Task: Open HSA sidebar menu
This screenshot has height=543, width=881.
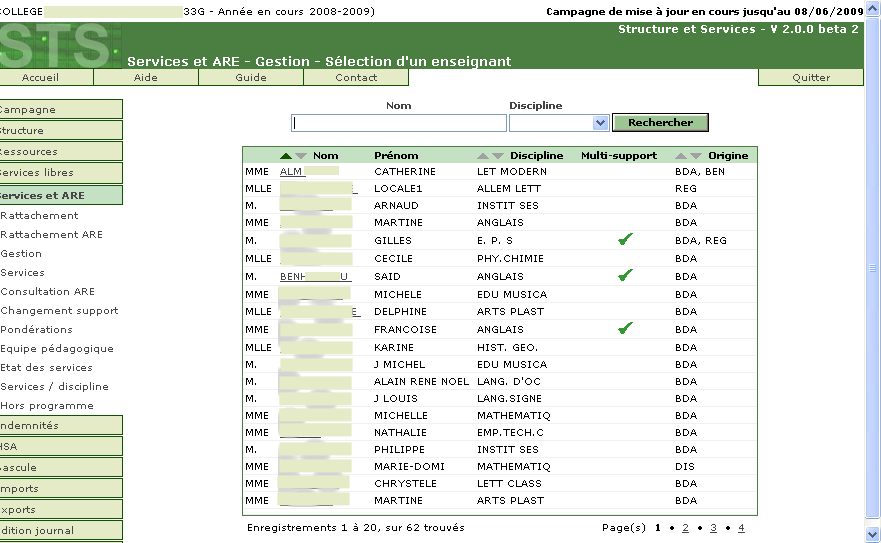Action: pos(61,446)
